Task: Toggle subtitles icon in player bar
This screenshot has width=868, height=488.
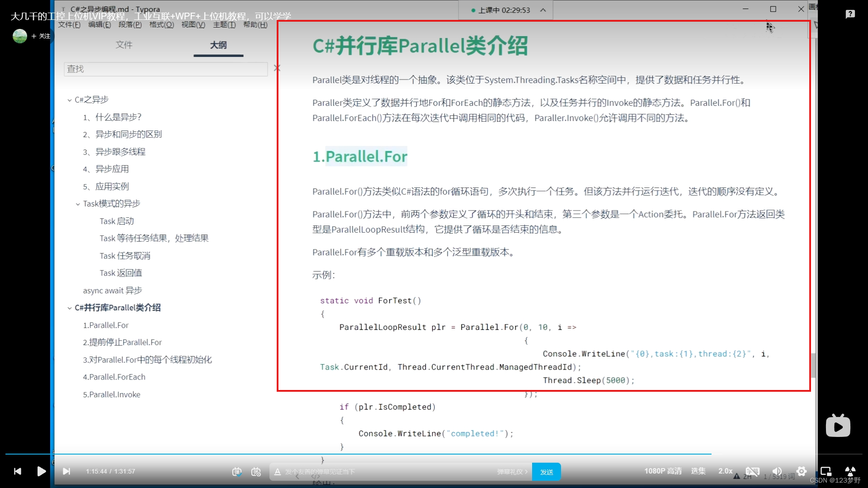Action: click(x=752, y=471)
